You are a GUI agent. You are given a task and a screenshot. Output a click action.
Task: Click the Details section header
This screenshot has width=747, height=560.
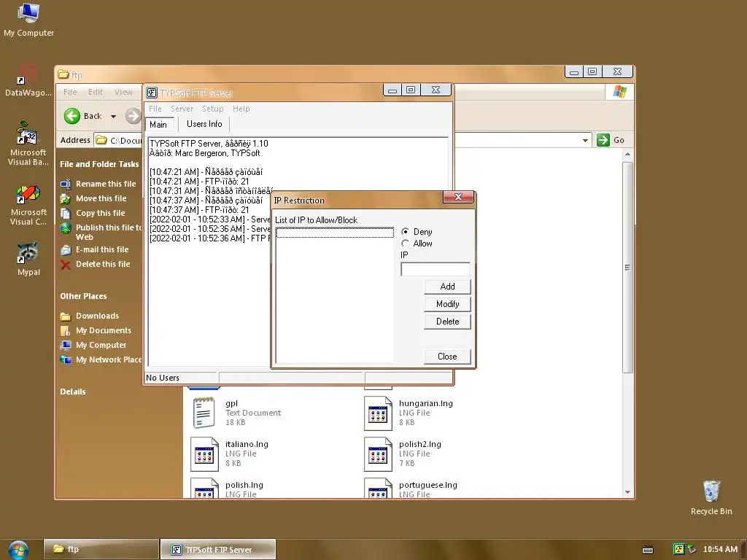[73, 392]
